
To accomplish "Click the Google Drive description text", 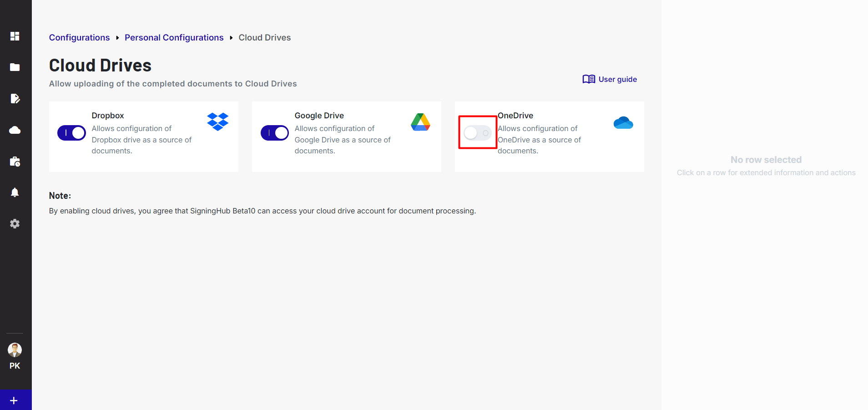I will tap(343, 140).
